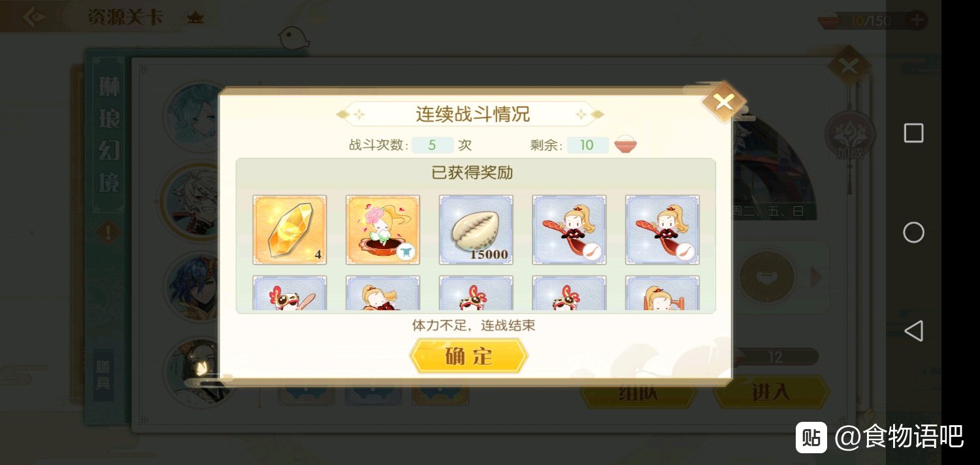The width and height of the screenshot is (980, 465).
Task: Tap the back arrow at top left
Action: pos(34,17)
